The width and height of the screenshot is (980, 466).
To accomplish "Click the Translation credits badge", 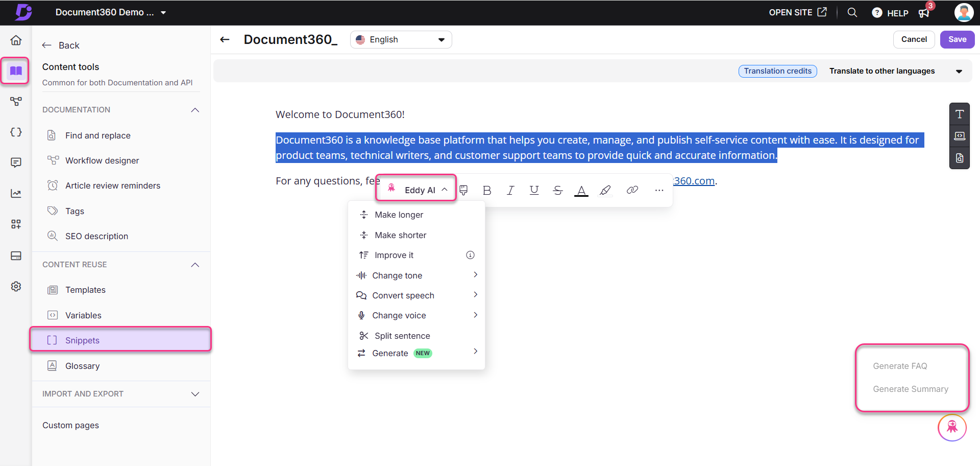I will point(777,71).
